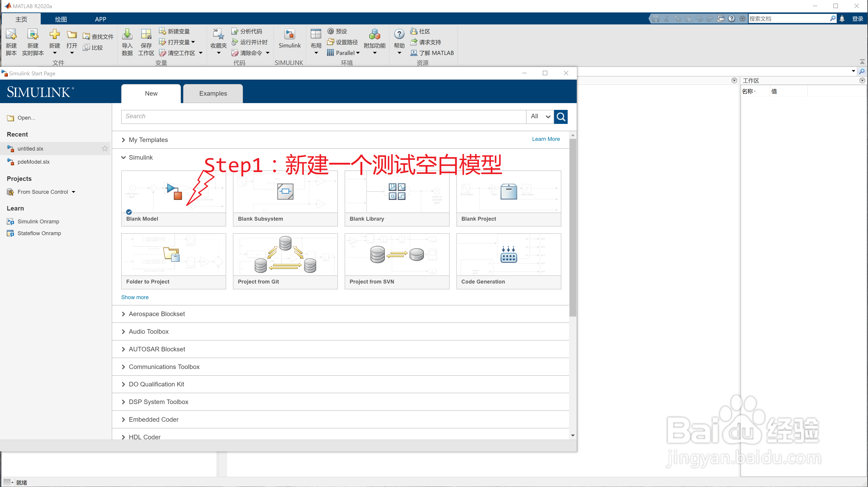
Task: Click the template list vertical scrollbar
Action: [x=573, y=227]
